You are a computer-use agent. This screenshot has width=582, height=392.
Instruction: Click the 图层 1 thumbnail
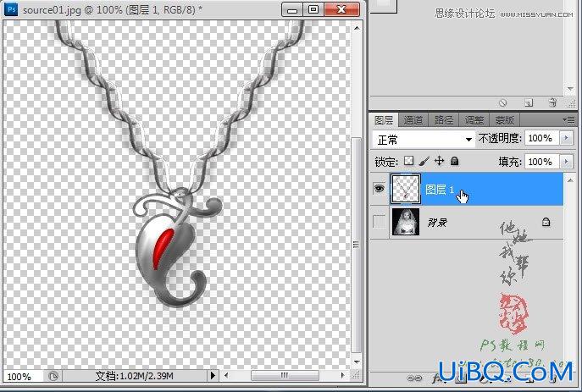(405, 189)
